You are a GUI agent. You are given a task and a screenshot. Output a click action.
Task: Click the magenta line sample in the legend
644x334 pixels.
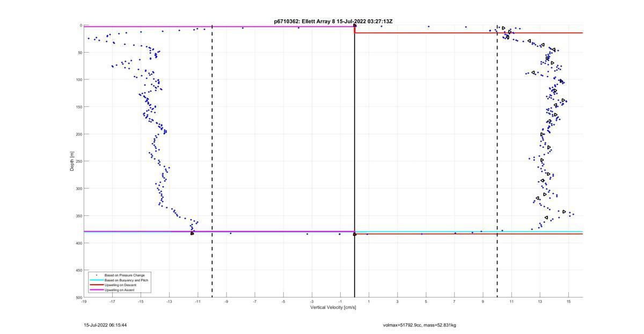pos(96,290)
